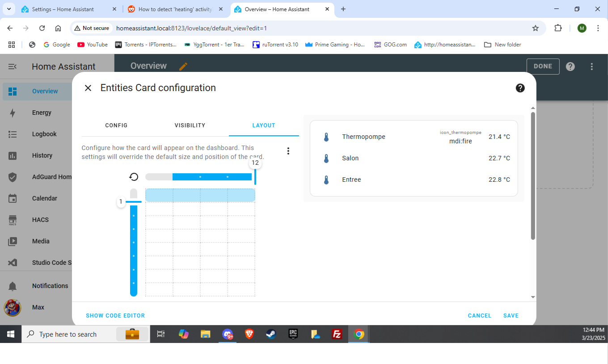Open the Logbook sidebar entry
This screenshot has width=608, height=364.
[x=44, y=134]
